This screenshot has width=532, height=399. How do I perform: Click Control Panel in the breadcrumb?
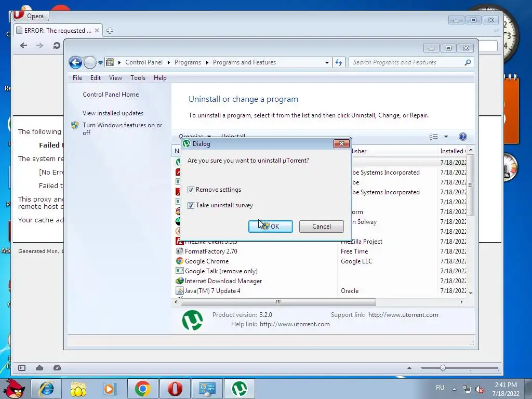[144, 62]
